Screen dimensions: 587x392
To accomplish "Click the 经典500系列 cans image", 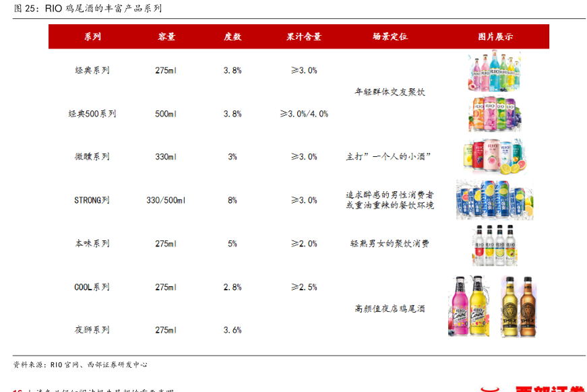I will tap(495, 115).
